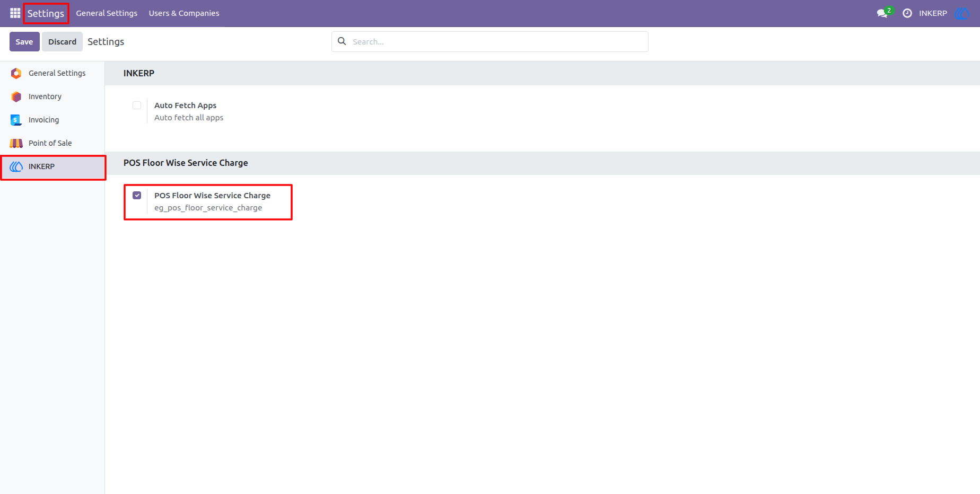Click the unread messages count badge
The height and width of the screenshot is (494, 980).
click(x=889, y=10)
